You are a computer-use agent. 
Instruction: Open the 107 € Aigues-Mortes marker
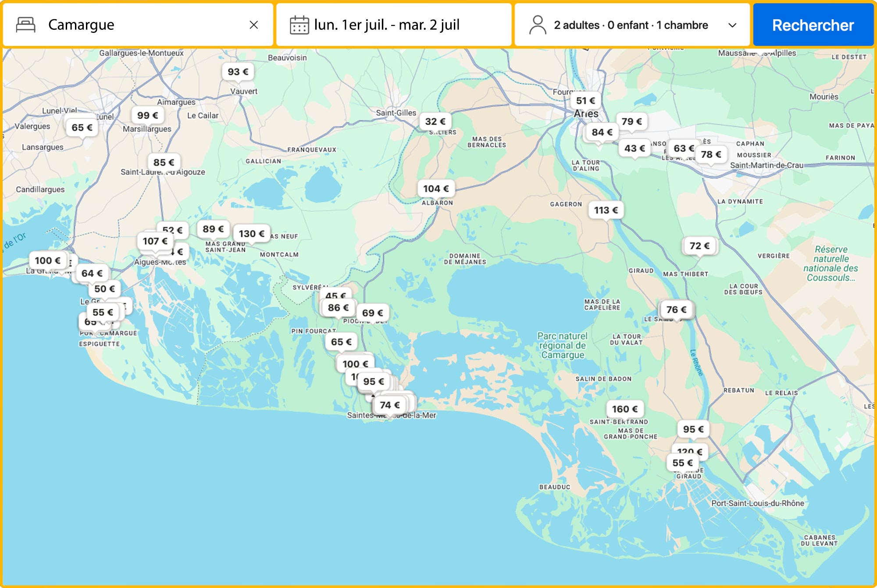pos(155,241)
